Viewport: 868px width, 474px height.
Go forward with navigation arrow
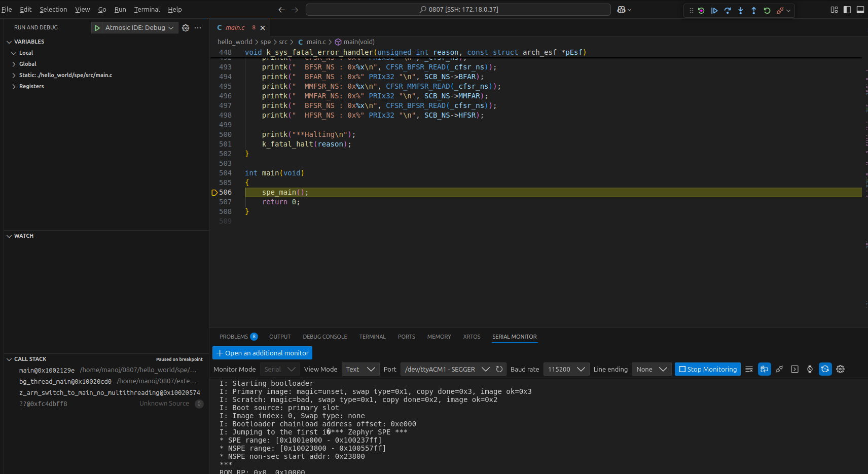(x=295, y=10)
